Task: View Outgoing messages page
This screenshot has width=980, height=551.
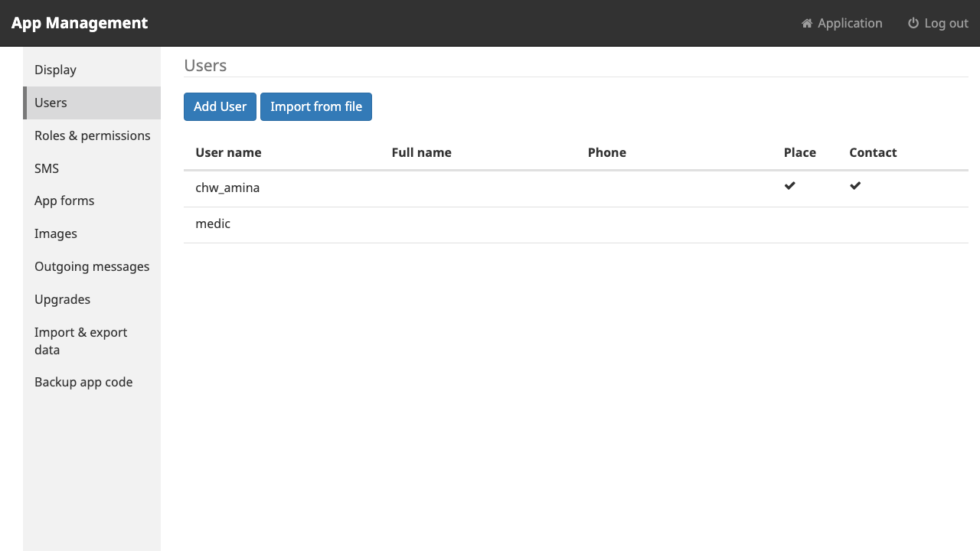Action: tap(92, 266)
